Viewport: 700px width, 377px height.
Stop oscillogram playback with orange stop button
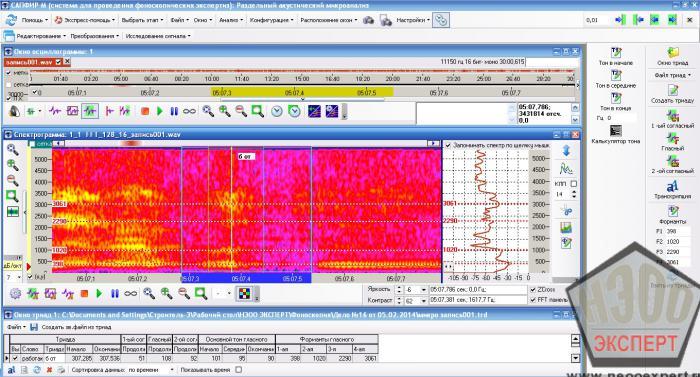[x=145, y=111]
